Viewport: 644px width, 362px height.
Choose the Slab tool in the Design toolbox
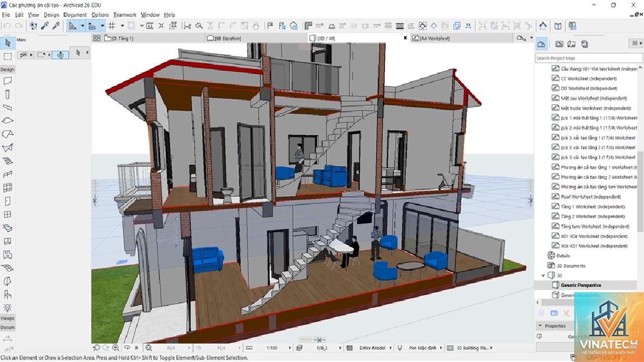(7, 121)
